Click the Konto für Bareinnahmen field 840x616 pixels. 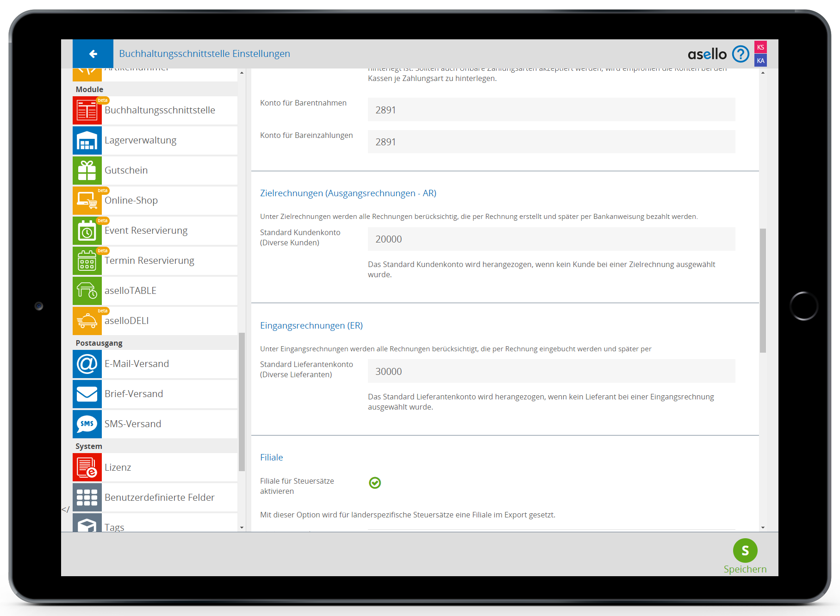coord(551,110)
